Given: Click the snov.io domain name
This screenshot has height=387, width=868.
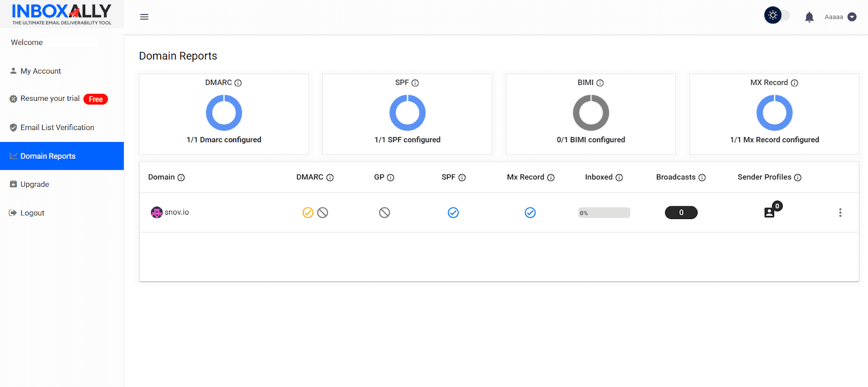Looking at the screenshot, I should pyautogui.click(x=177, y=212).
